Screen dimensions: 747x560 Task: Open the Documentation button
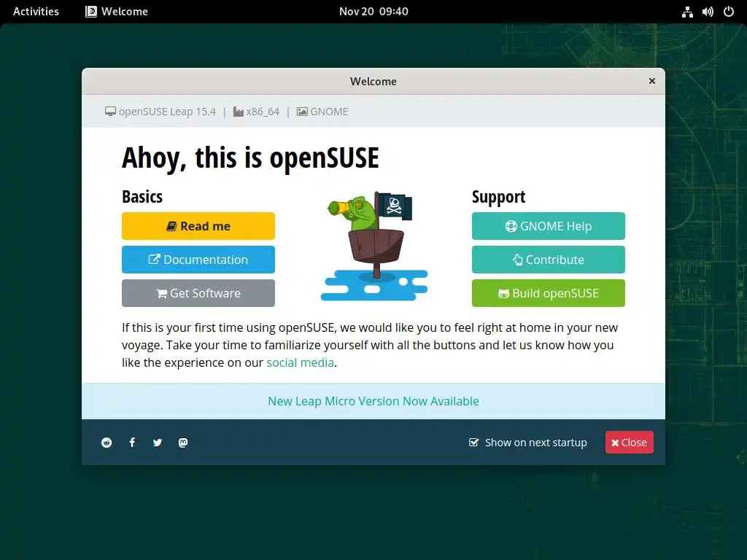coord(198,260)
